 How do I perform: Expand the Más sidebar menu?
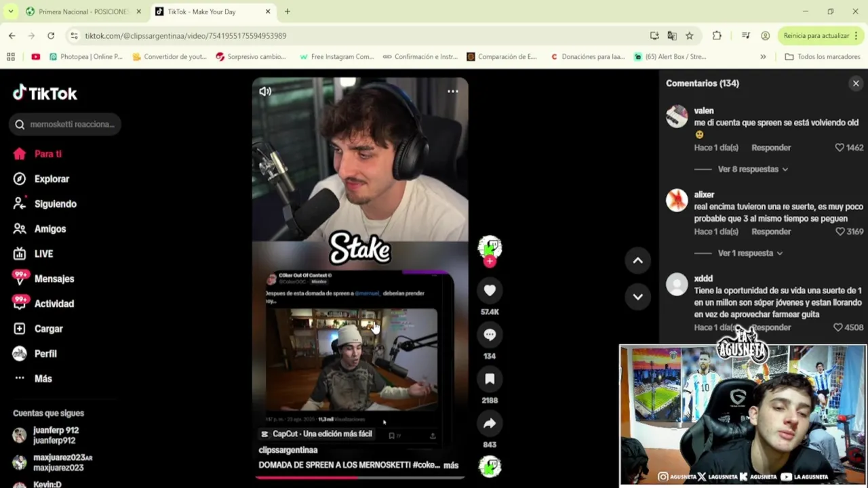33,379
